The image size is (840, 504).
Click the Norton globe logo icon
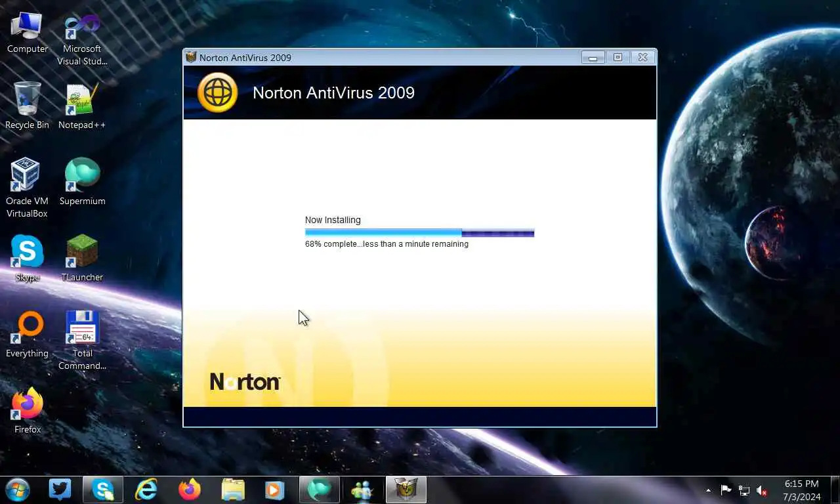(x=217, y=93)
